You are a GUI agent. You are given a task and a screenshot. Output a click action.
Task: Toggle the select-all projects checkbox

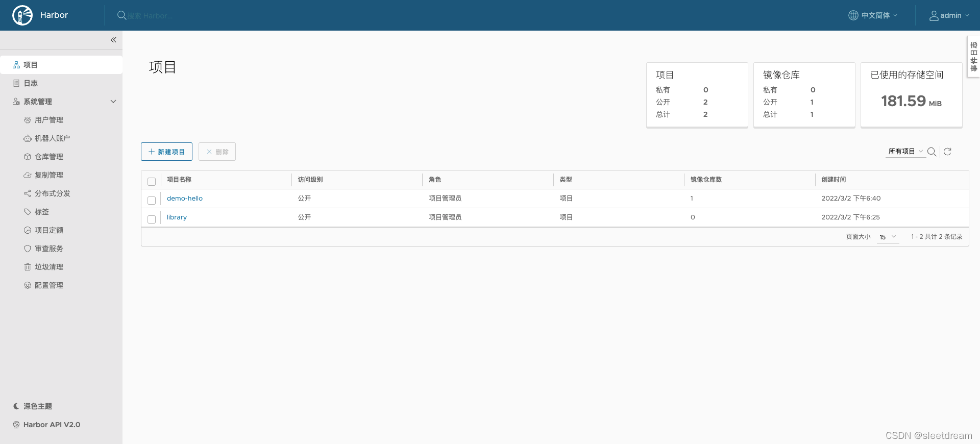pos(152,181)
